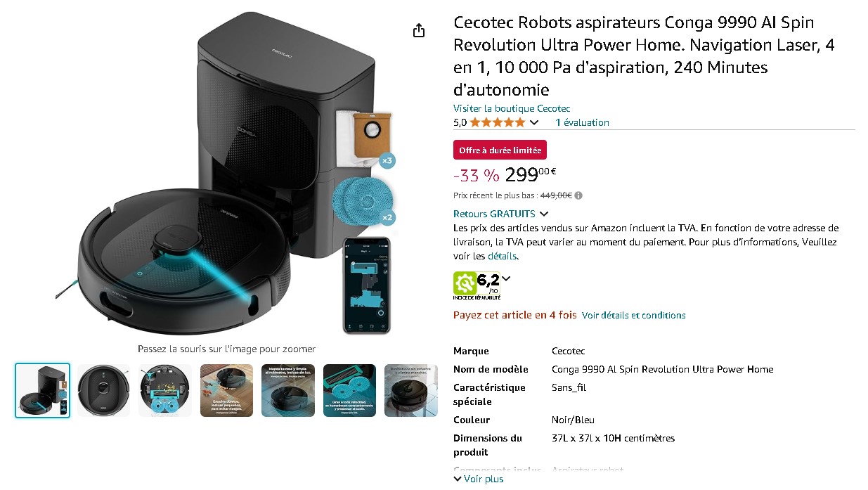This screenshot has height=490, width=868.
Task: Click the share icon above product image
Action: point(419,30)
